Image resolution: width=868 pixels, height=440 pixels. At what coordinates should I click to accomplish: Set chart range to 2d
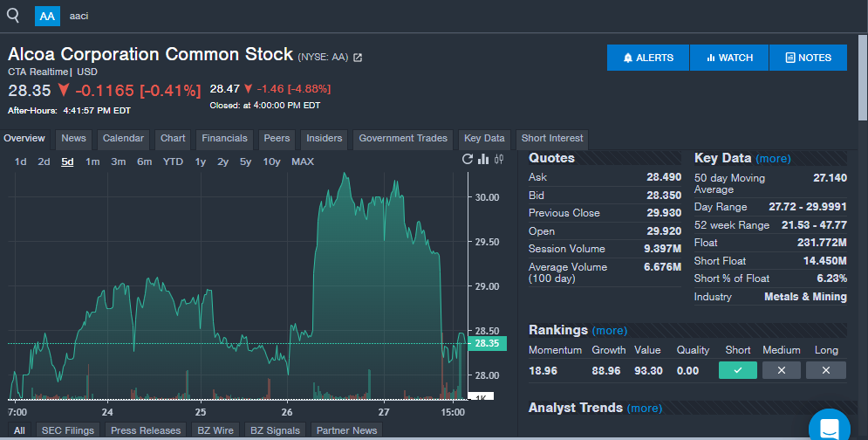44,162
